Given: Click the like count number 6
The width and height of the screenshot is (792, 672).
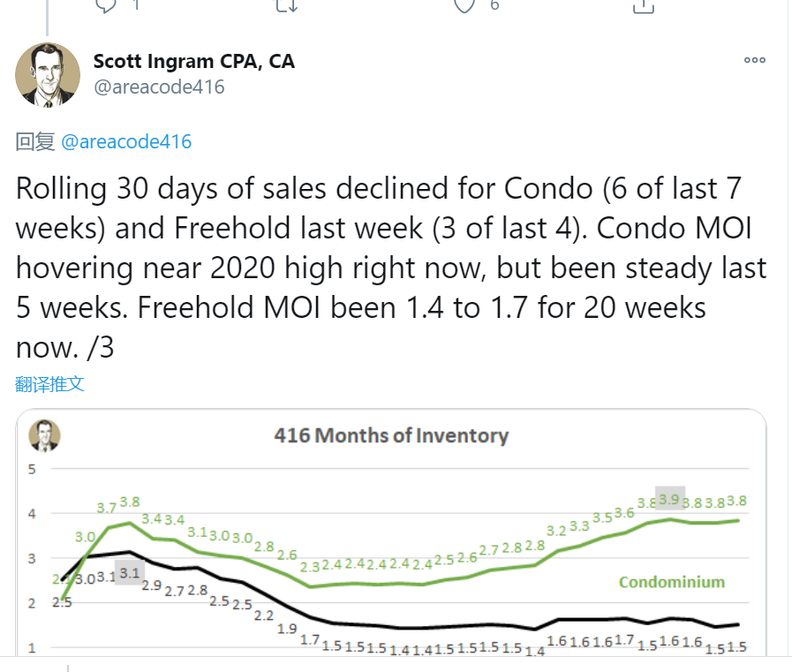Looking at the screenshot, I should [x=494, y=5].
